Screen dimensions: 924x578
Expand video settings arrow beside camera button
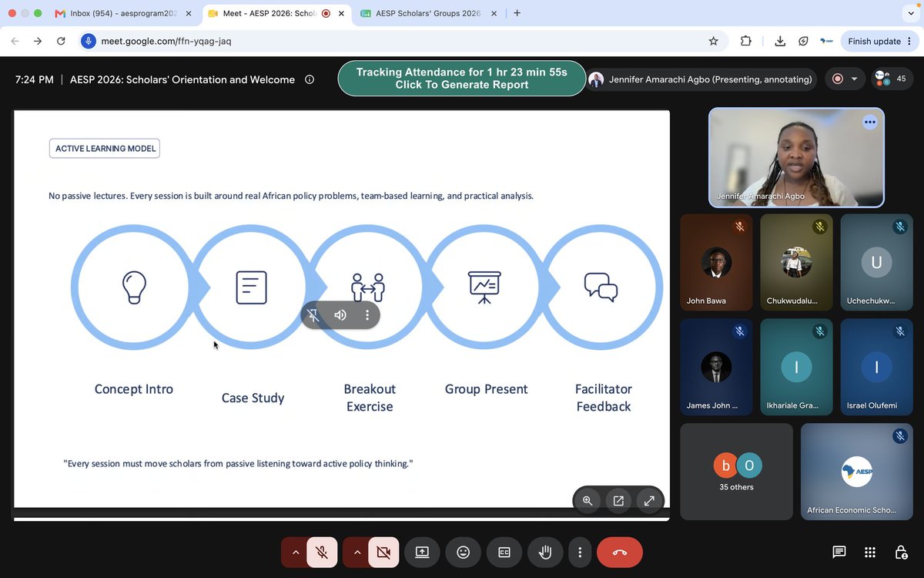pos(357,553)
